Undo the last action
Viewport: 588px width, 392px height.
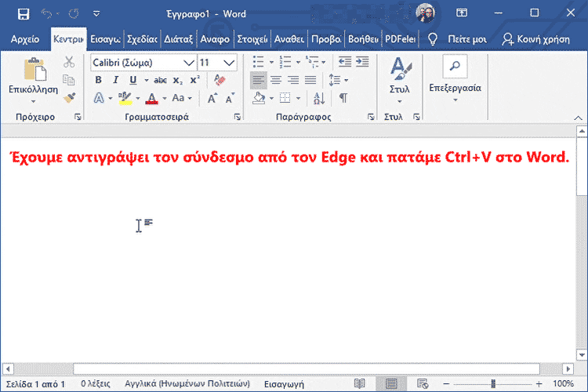pos(47,14)
